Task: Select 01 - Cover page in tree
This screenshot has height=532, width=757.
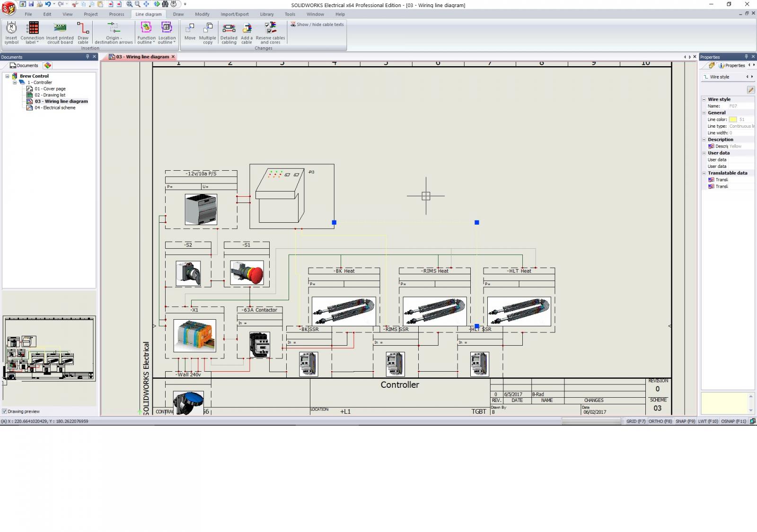Action: pos(50,89)
